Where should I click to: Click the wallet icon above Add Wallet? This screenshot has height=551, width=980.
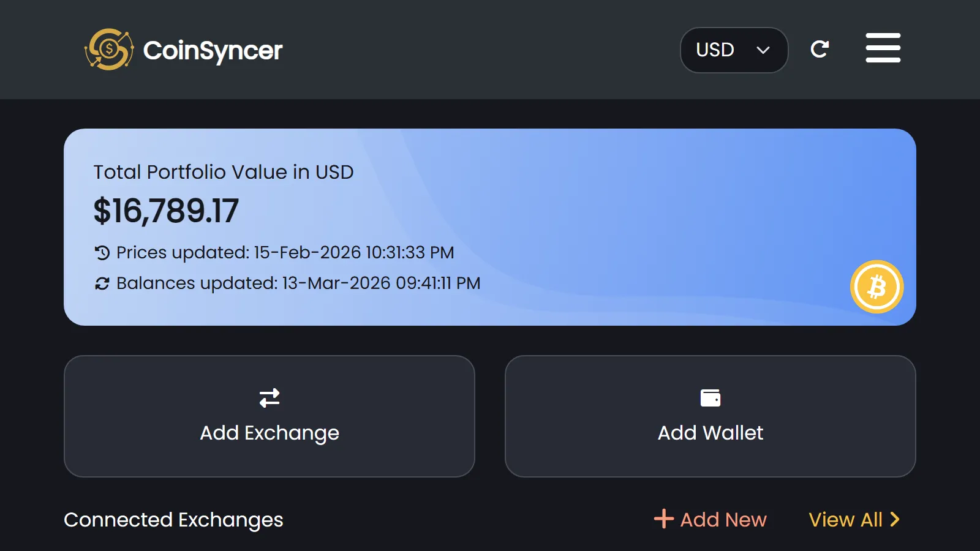point(710,398)
